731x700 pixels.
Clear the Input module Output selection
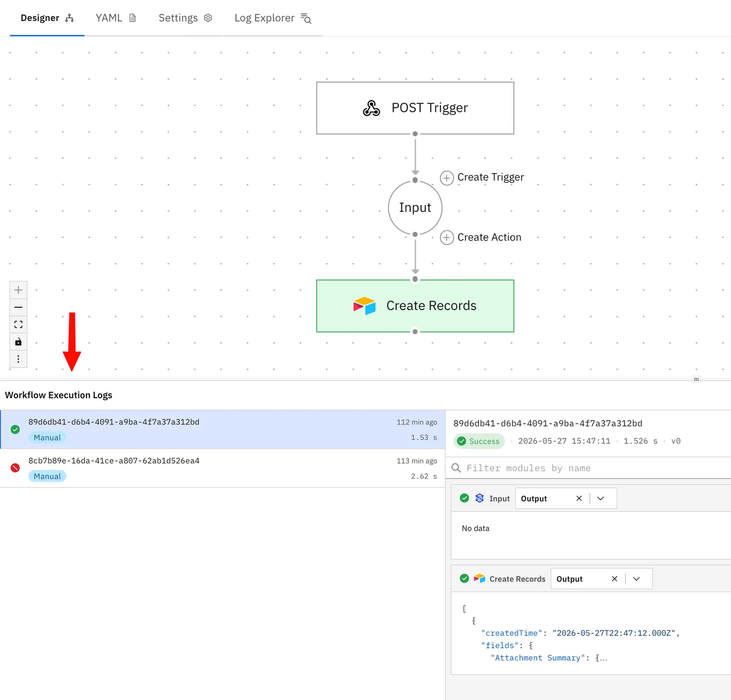tap(579, 498)
